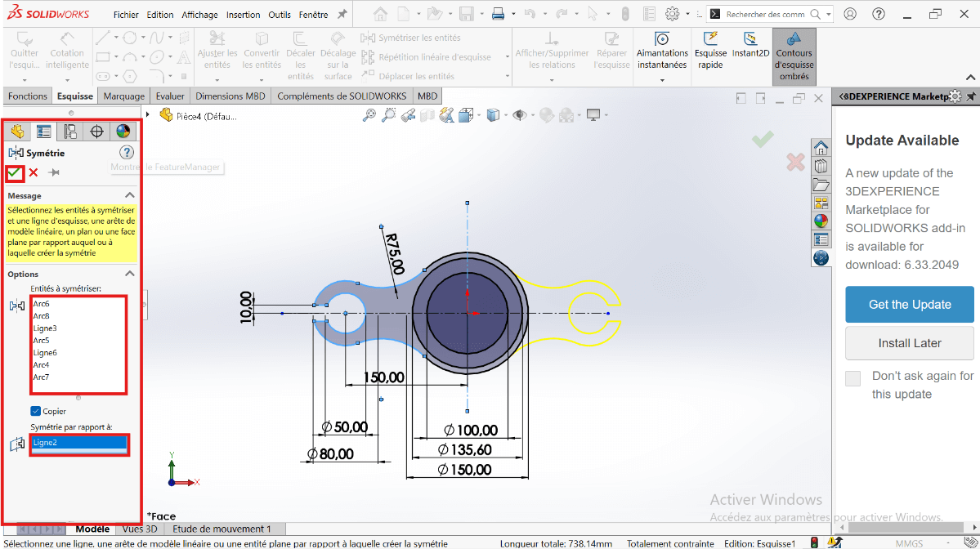980x549 pixels.
Task: Cancel the Symétrie with red X
Action: click(x=34, y=172)
